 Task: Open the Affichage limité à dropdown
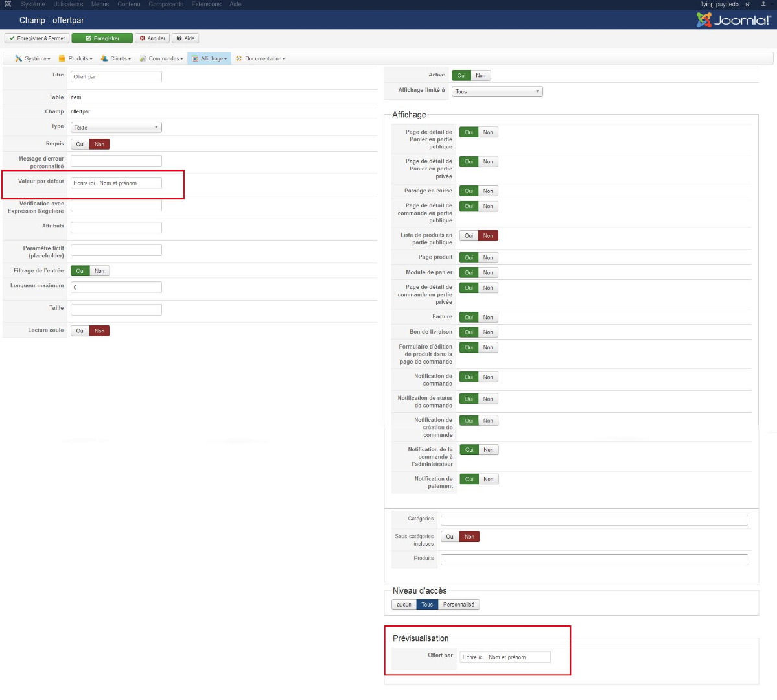(497, 91)
